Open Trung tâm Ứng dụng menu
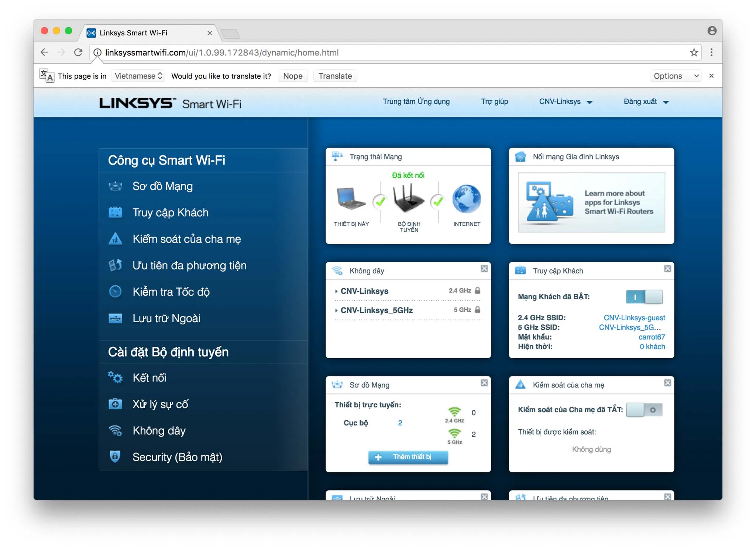The image size is (756, 548). (x=416, y=101)
